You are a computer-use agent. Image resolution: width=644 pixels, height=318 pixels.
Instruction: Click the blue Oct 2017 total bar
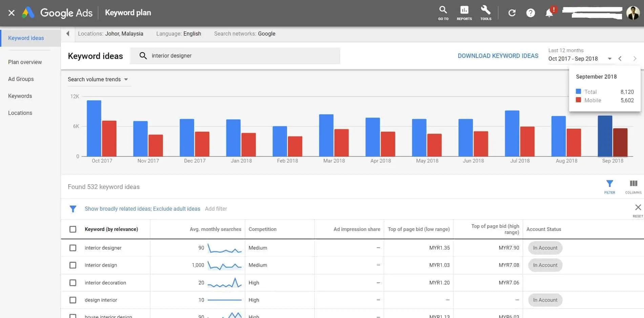click(94, 128)
